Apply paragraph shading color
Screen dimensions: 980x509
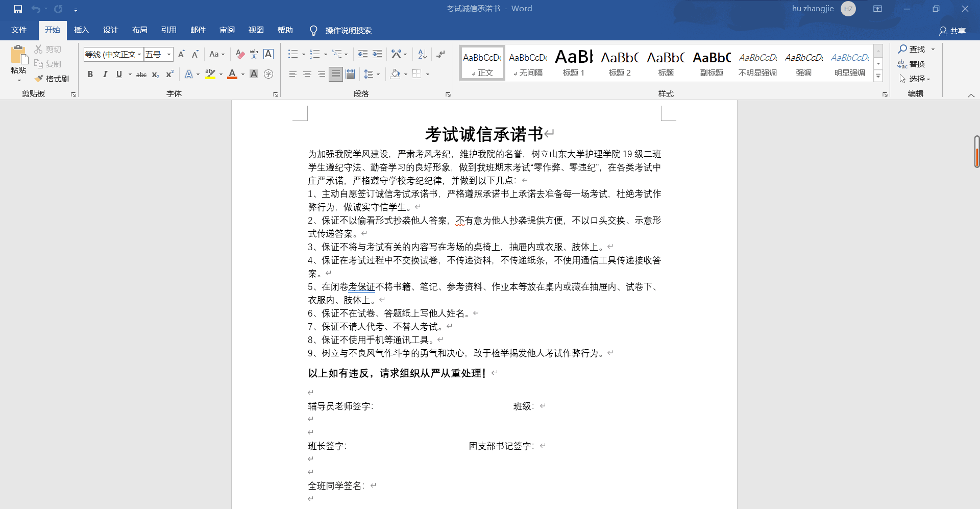395,75
